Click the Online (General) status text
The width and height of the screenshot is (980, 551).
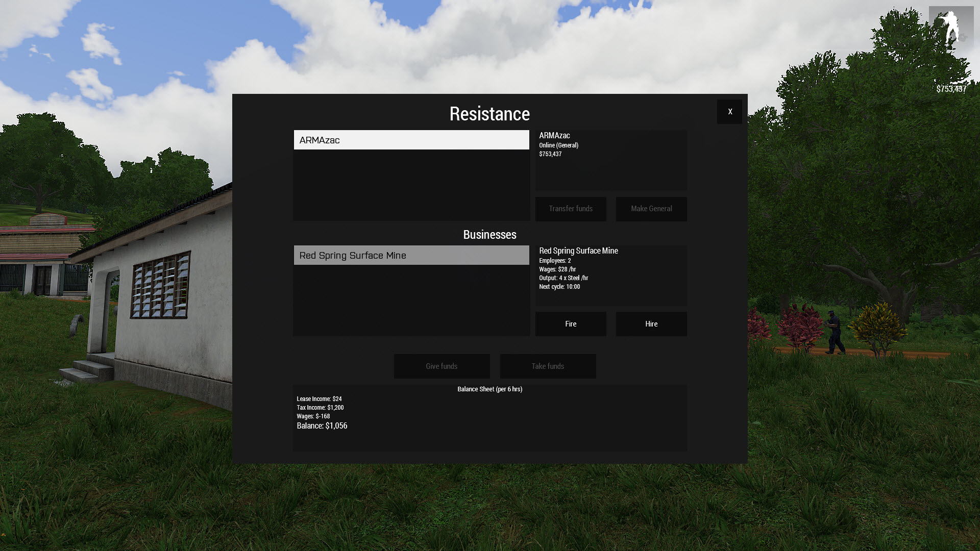coord(558,145)
